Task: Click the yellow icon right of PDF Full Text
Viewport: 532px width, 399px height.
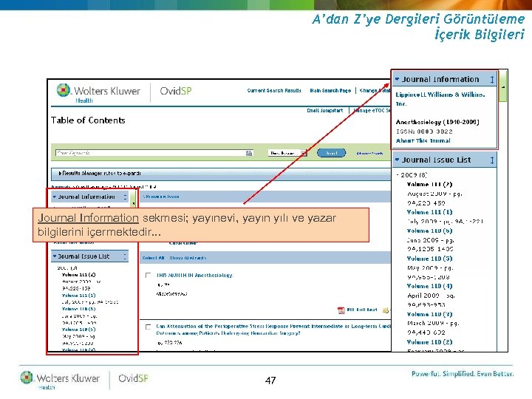Action: [386, 310]
